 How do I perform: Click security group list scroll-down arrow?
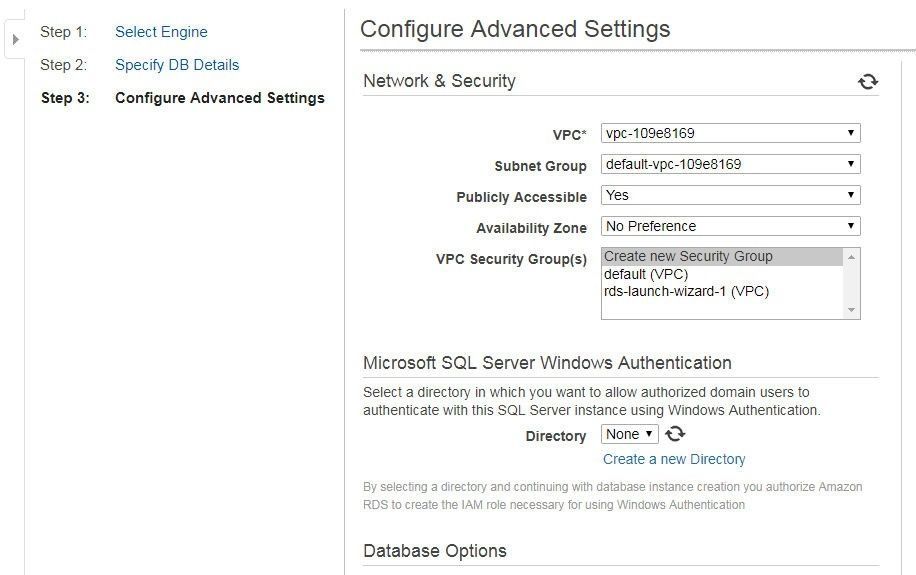pos(851,310)
